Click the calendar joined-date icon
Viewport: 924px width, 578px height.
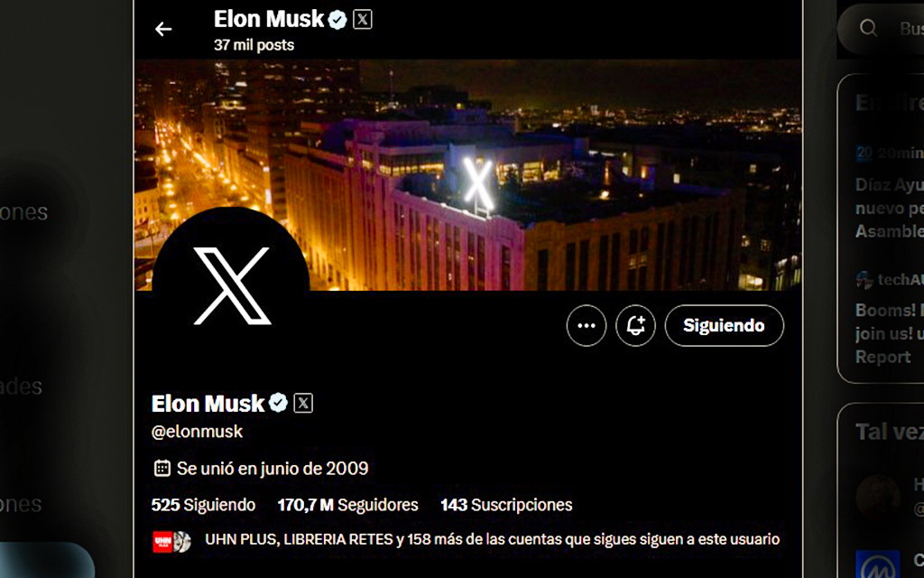(x=162, y=469)
